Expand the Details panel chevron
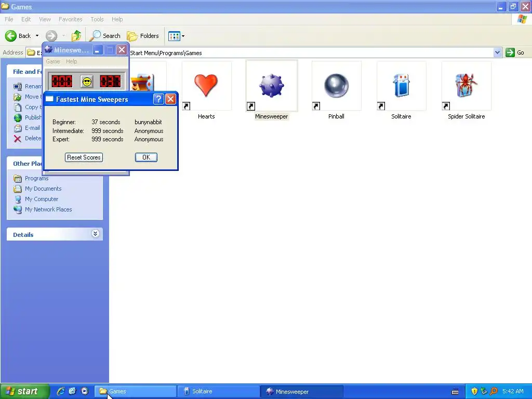Image resolution: width=532 pixels, height=399 pixels. tap(96, 234)
